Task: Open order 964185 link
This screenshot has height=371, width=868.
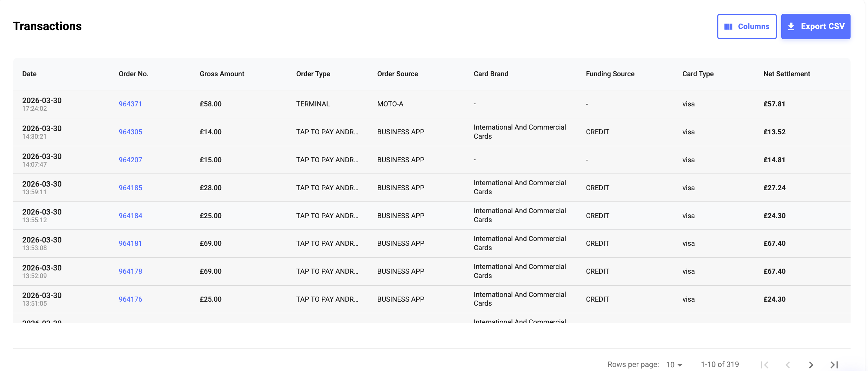Action: [x=130, y=188]
